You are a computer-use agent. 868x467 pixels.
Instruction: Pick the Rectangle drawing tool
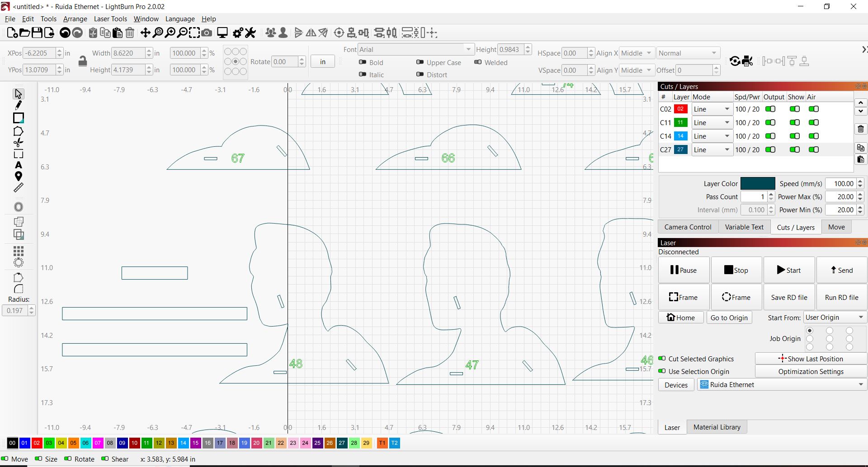click(x=19, y=118)
